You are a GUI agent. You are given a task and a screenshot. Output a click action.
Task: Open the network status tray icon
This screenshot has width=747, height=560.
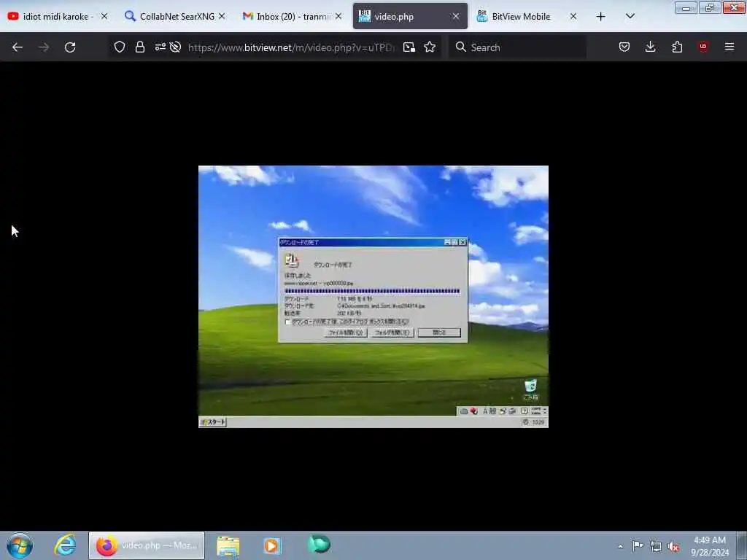pos(656,546)
